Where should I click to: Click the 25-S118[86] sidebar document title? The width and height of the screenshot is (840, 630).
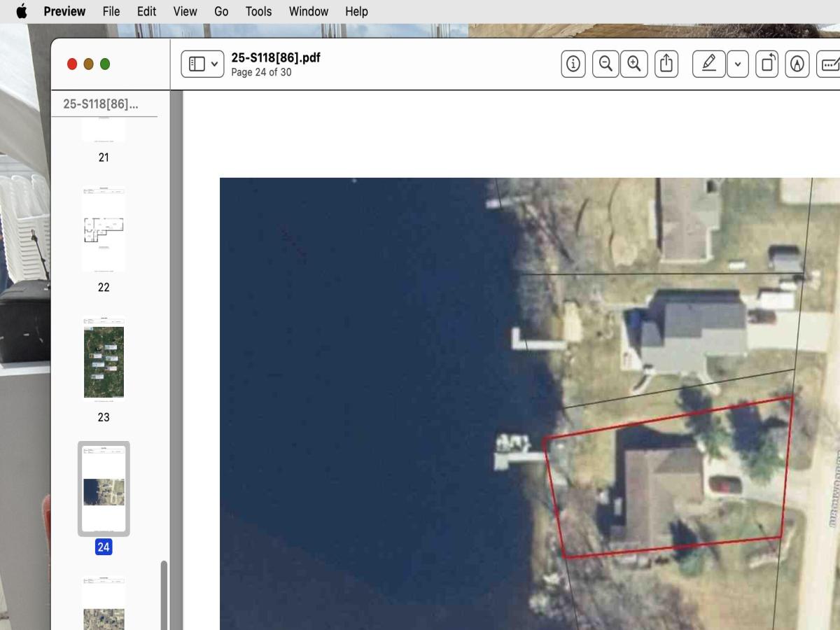(101, 104)
